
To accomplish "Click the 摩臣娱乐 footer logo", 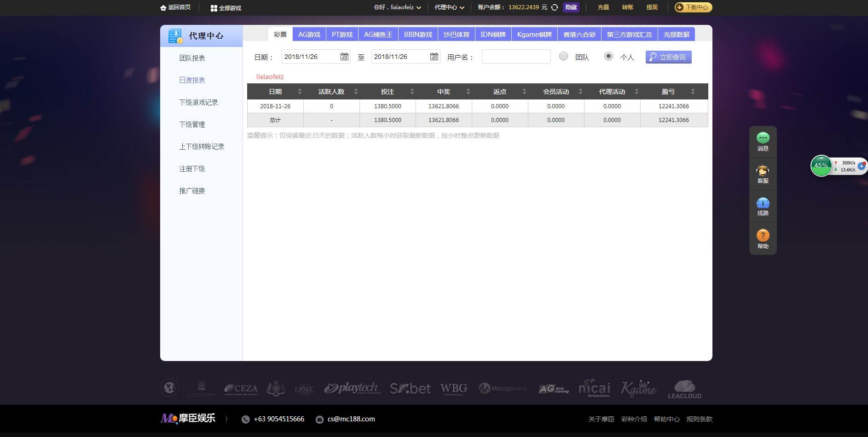I will coord(188,418).
